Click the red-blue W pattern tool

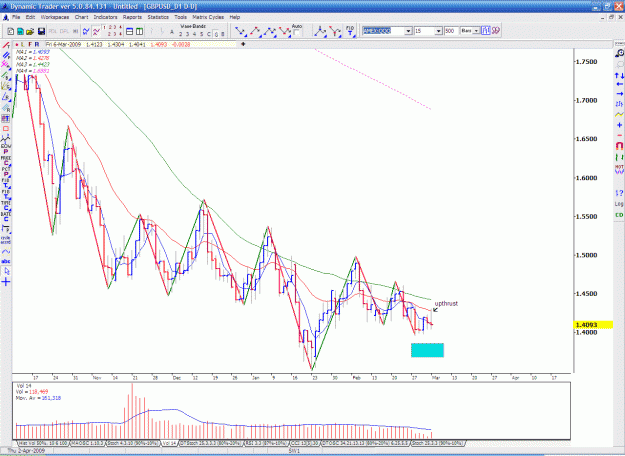pos(285,31)
